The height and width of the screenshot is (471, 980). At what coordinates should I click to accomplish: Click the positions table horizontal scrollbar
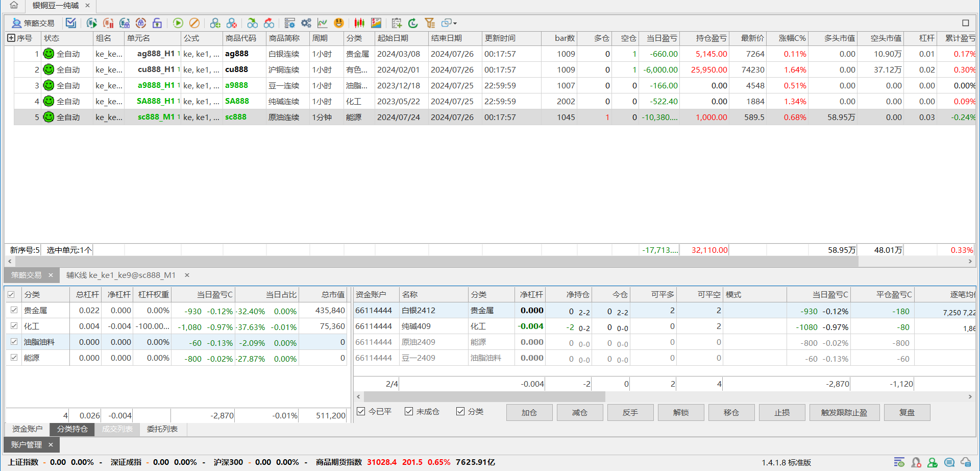[484, 396]
